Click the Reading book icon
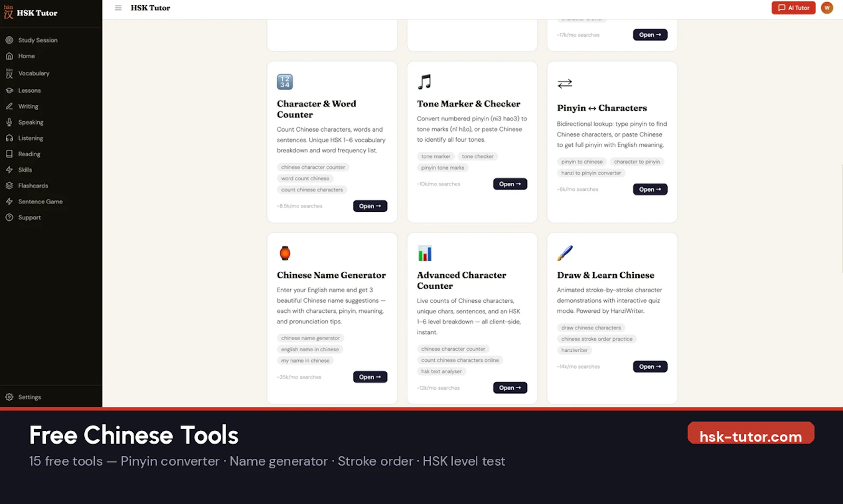Screen dimensions: 843x504 pyautogui.click(x=9, y=154)
